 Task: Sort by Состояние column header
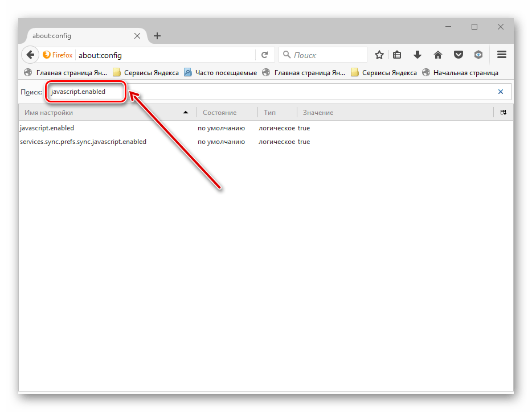pos(219,113)
